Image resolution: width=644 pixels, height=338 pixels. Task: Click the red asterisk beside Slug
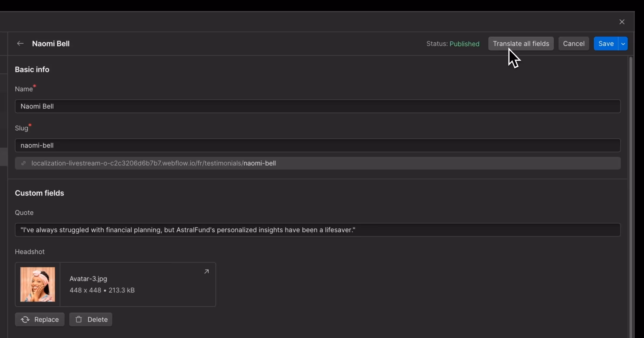30,125
